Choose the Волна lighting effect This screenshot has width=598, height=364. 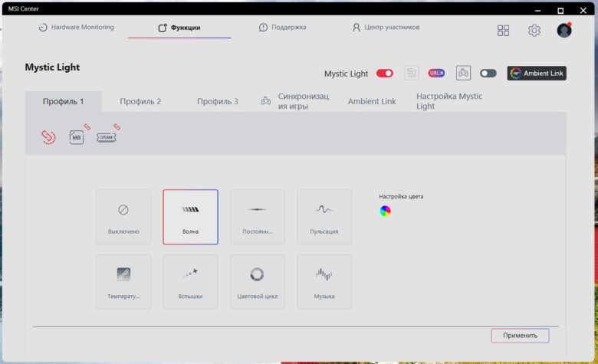[x=190, y=217]
